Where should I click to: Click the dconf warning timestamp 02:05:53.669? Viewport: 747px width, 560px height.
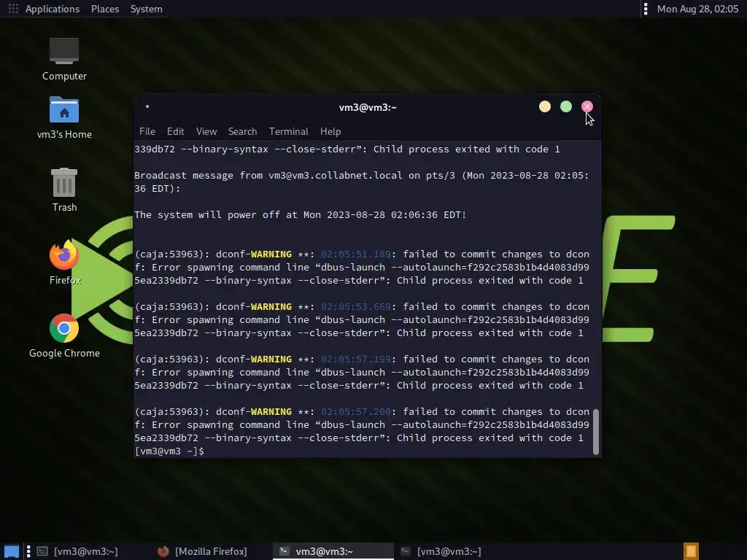355,307
